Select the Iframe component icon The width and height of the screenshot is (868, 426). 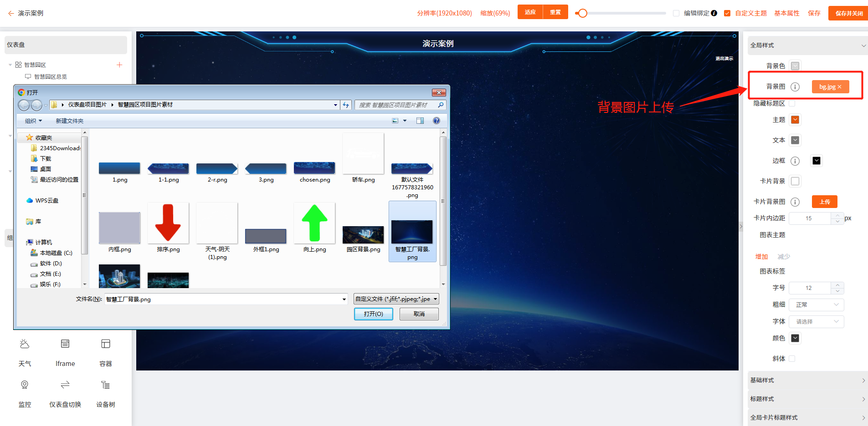(x=65, y=344)
